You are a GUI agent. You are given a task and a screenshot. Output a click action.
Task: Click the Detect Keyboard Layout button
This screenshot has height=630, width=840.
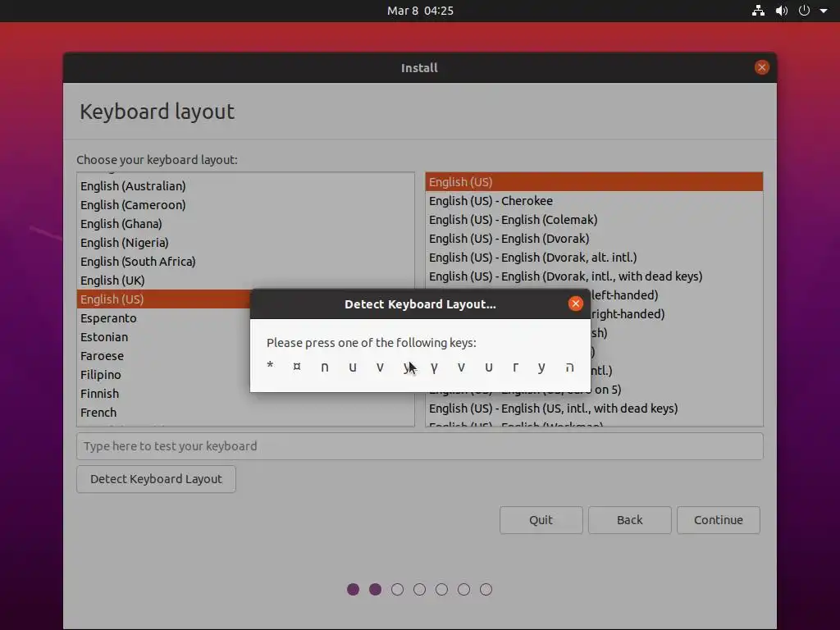point(156,479)
